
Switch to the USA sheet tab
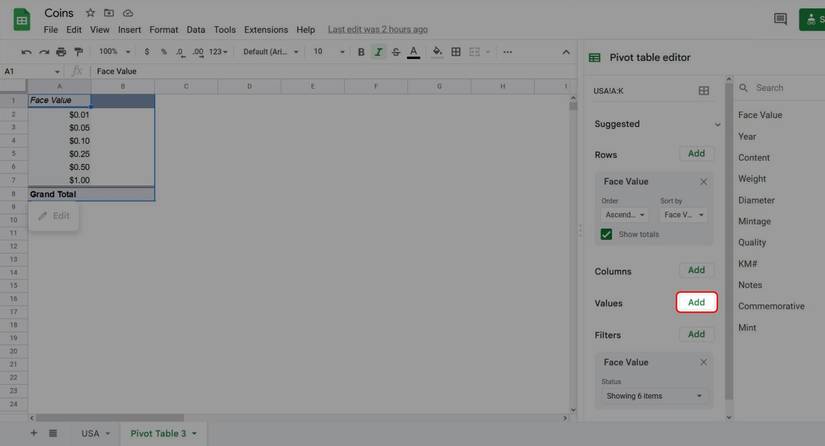[94, 433]
